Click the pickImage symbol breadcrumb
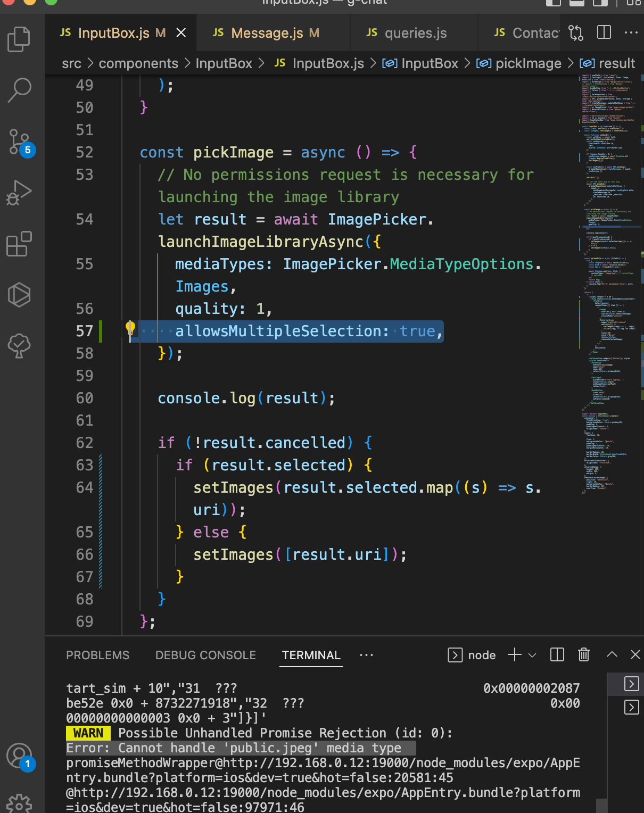This screenshot has width=644, height=813. 519,63
